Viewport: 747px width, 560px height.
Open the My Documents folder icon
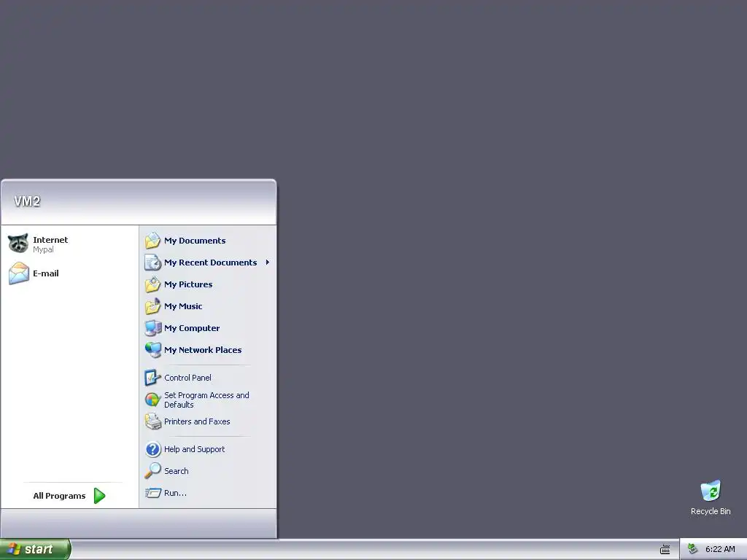click(153, 241)
